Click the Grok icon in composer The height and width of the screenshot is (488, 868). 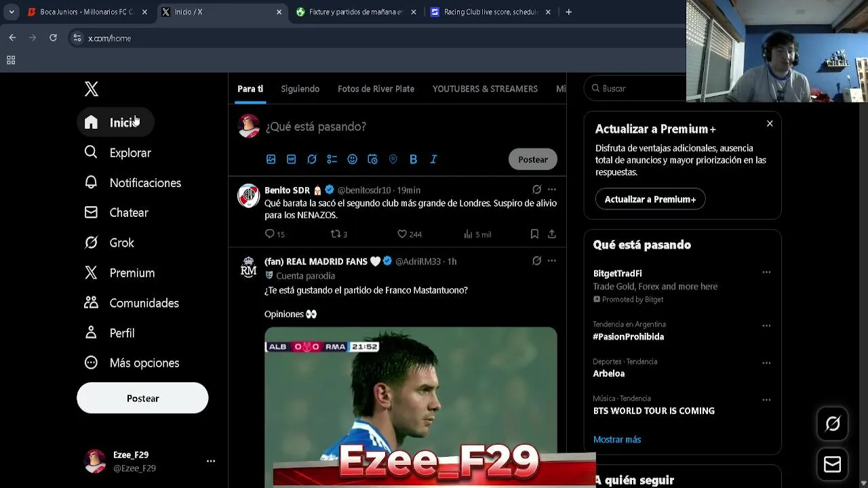tap(312, 159)
